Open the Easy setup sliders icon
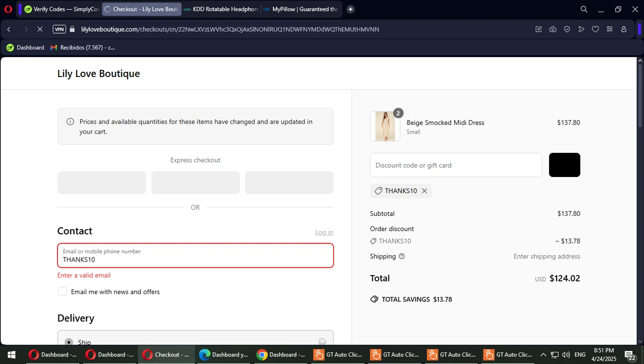The height and width of the screenshot is (364, 644). click(609, 29)
